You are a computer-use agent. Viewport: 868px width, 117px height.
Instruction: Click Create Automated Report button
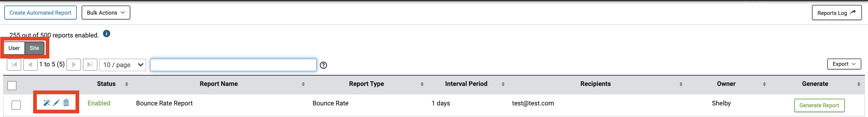point(41,12)
